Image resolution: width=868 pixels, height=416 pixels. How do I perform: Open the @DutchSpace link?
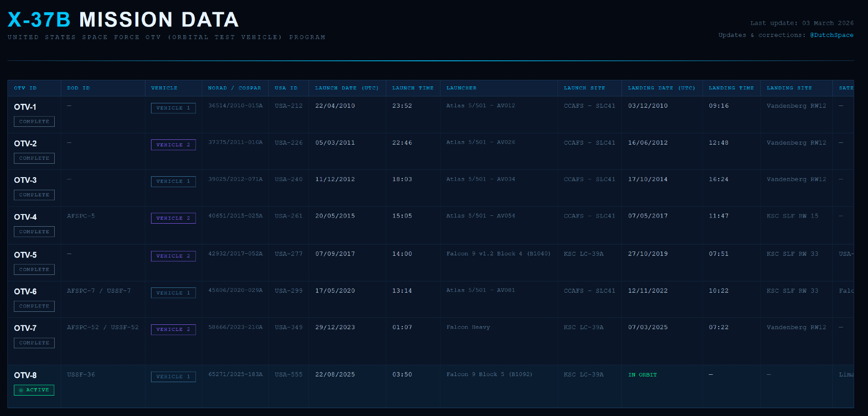click(x=831, y=35)
